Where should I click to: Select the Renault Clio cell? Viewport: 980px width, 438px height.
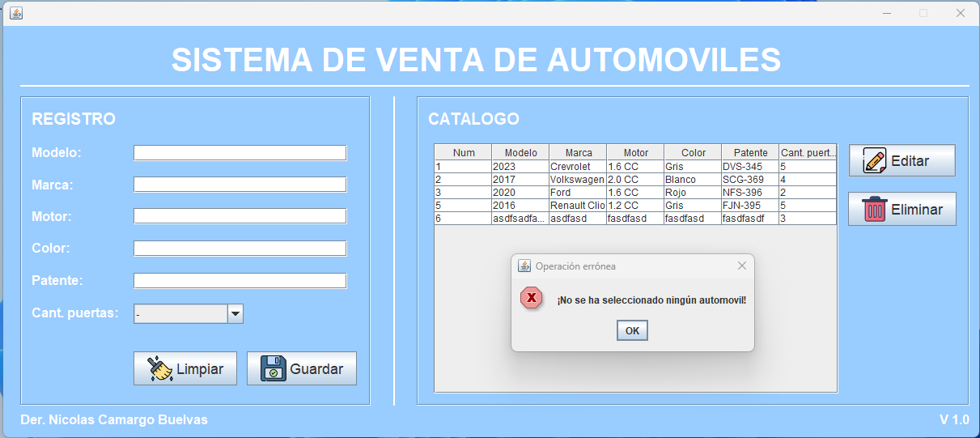coord(579,206)
